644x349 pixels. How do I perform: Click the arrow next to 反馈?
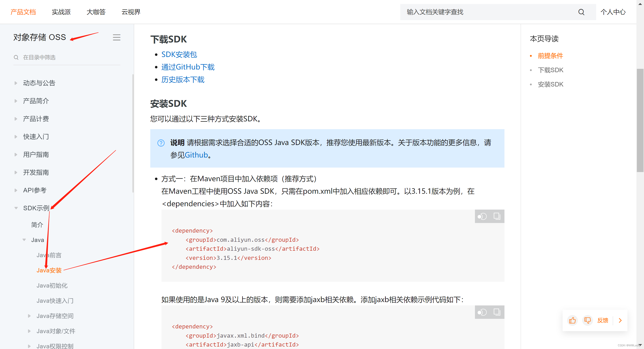pos(620,320)
